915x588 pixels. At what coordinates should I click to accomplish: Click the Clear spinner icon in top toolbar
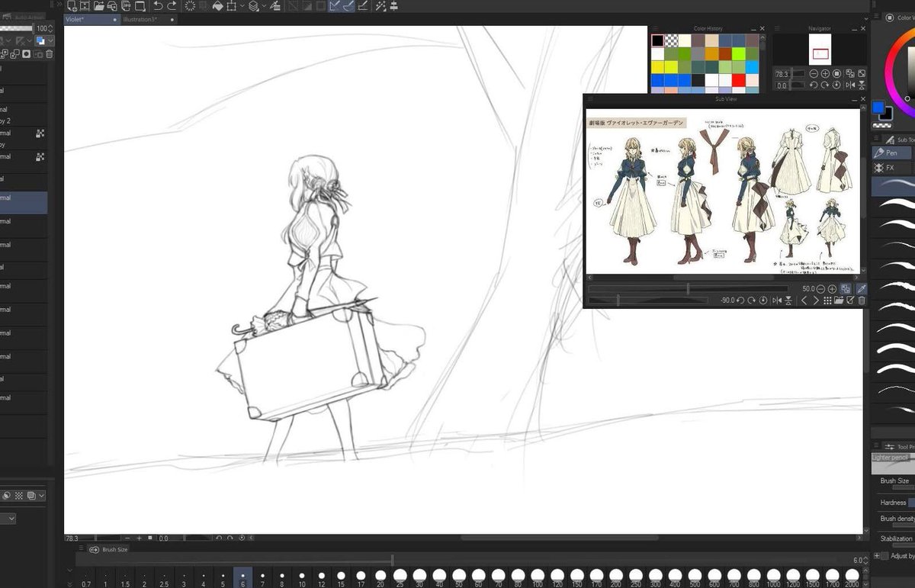[190, 6]
